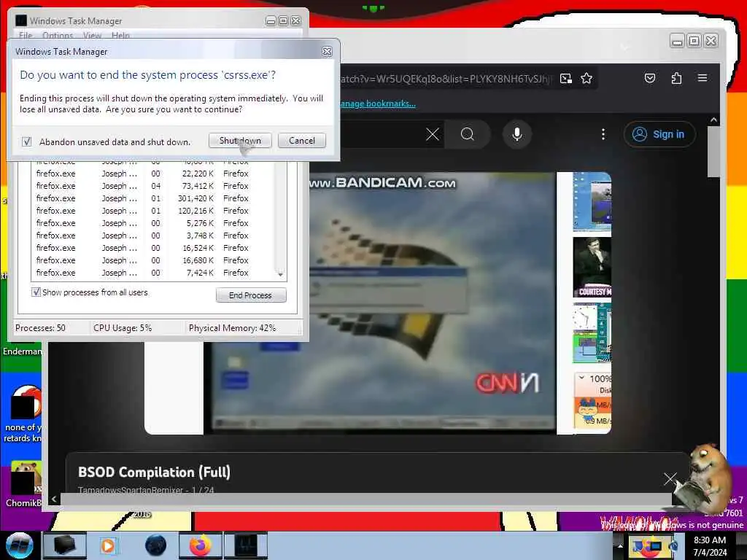Image resolution: width=747 pixels, height=560 pixels.
Task: Click the taskbar clock showing 8:30 AM
Action: click(710, 545)
